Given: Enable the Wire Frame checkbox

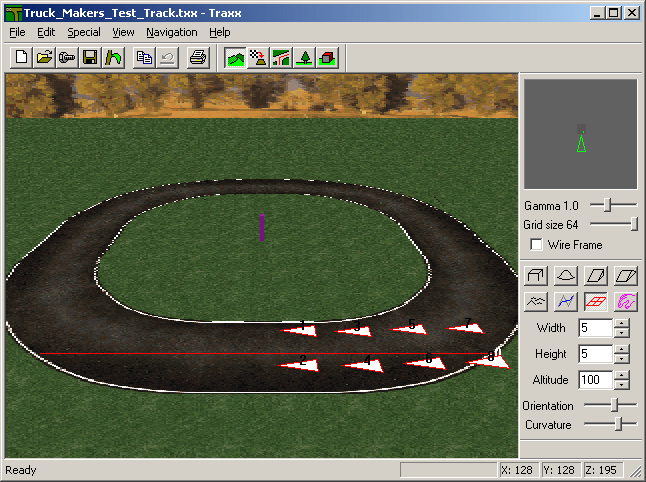Looking at the screenshot, I should [x=537, y=245].
